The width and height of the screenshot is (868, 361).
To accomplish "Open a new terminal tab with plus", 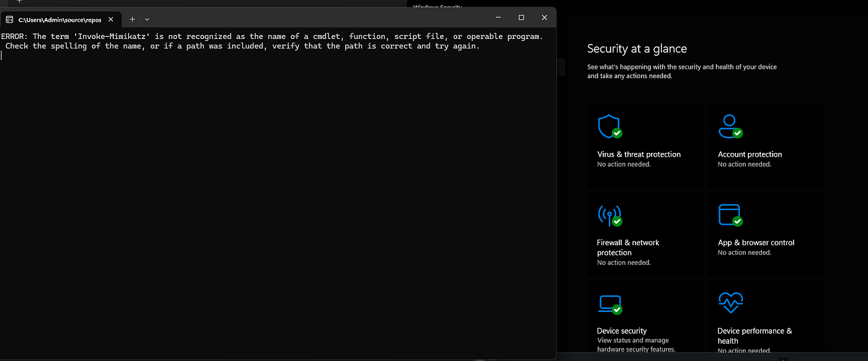I will click(132, 19).
